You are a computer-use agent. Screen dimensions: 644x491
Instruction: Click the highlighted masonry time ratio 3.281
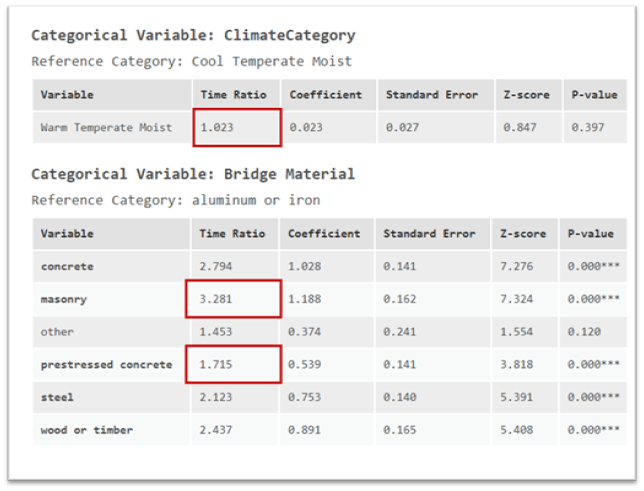pyautogui.click(x=216, y=299)
